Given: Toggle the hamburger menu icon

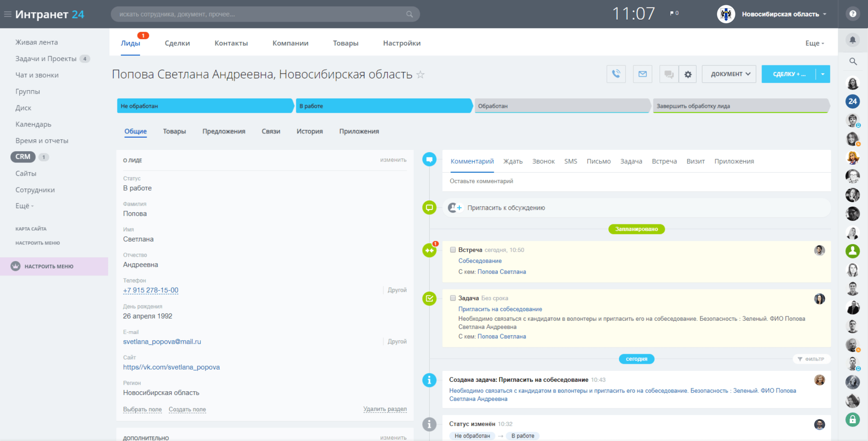Looking at the screenshot, I should tap(7, 14).
